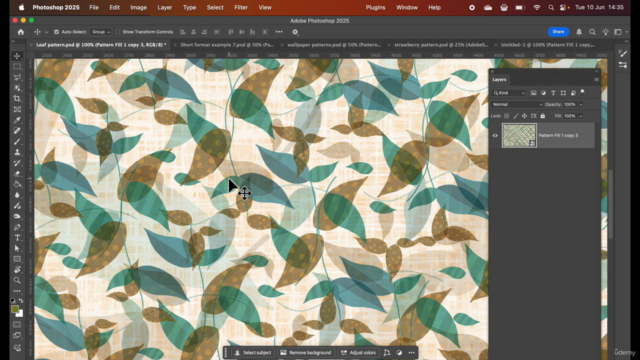
Task: Switch to Short format example 7.psd tab
Action: 227,45
